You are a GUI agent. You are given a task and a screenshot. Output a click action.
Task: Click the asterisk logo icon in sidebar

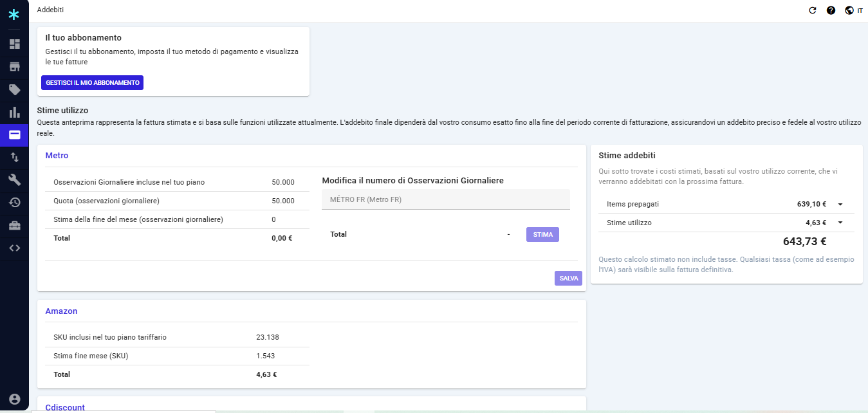click(x=14, y=14)
